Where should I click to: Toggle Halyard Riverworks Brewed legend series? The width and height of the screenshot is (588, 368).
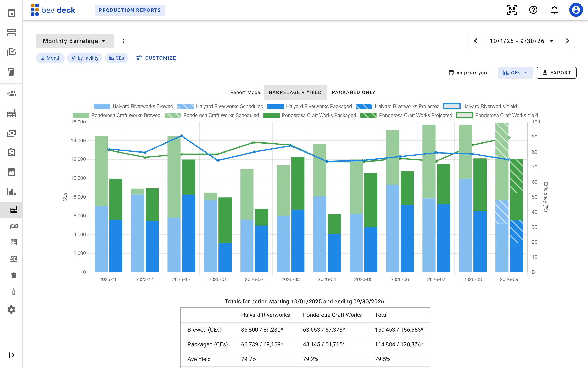133,106
